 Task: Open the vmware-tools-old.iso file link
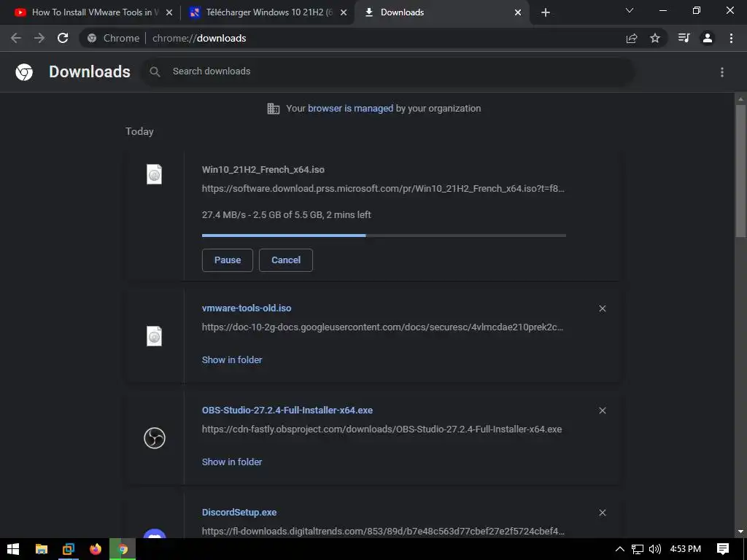247,308
